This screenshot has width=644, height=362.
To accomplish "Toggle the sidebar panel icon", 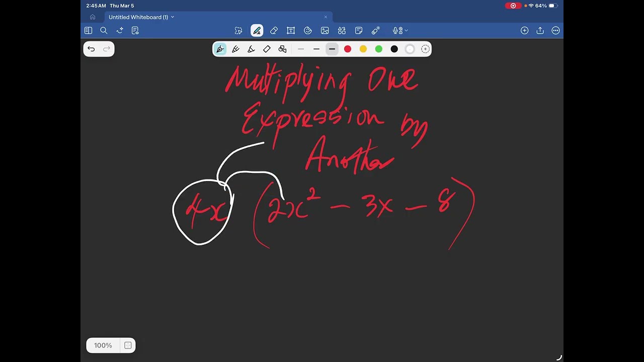I will [88, 31].
